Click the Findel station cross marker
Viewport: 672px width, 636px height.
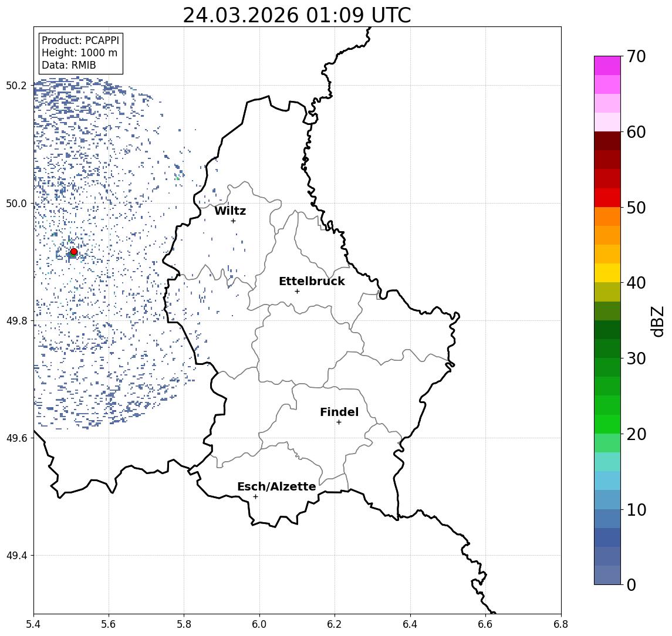point(339,422)
